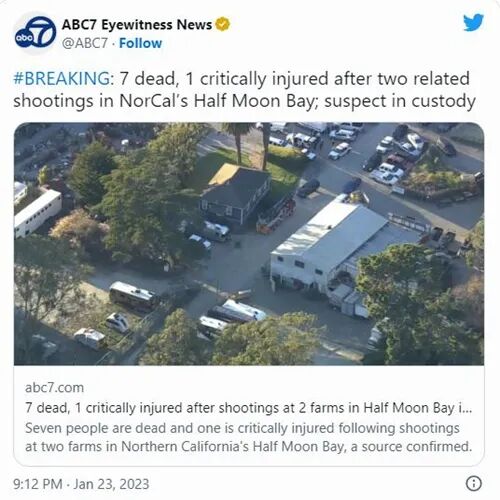The width and height of the screenshot is (500, 500).
Task: Follow the ABC7 account
Action: point(140,43)
